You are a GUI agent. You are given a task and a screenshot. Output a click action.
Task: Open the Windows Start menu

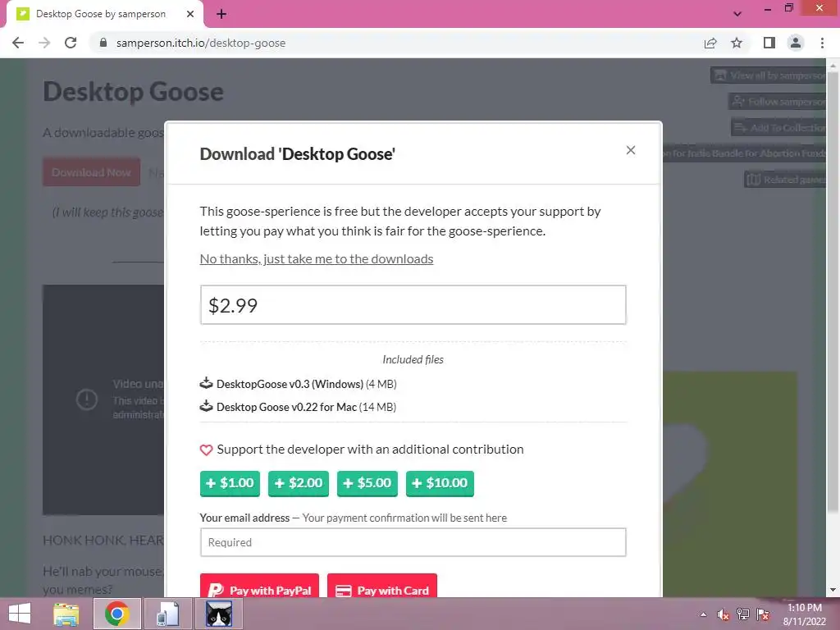click(20, 614)
